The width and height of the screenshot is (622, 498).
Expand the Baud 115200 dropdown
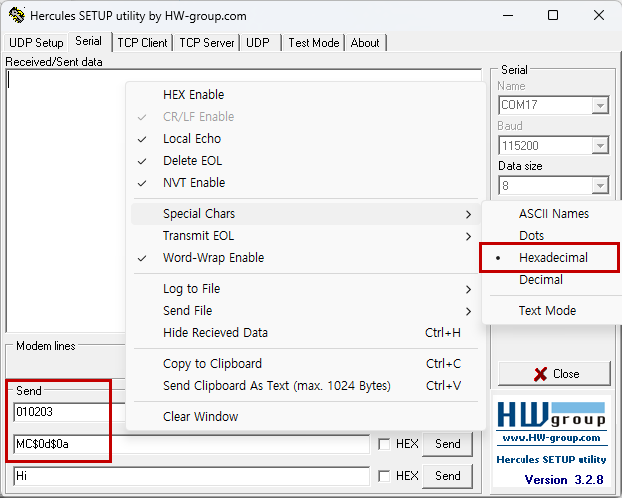600,146
